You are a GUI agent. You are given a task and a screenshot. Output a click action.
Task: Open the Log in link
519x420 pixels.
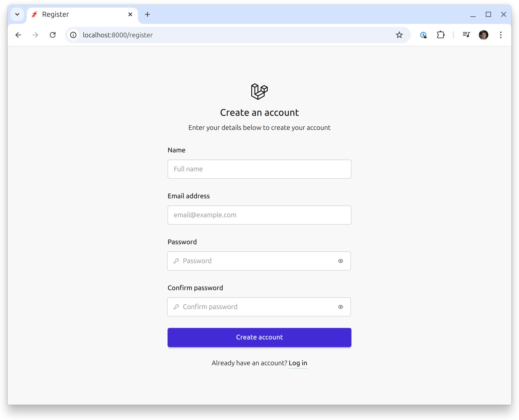(298, 363)
